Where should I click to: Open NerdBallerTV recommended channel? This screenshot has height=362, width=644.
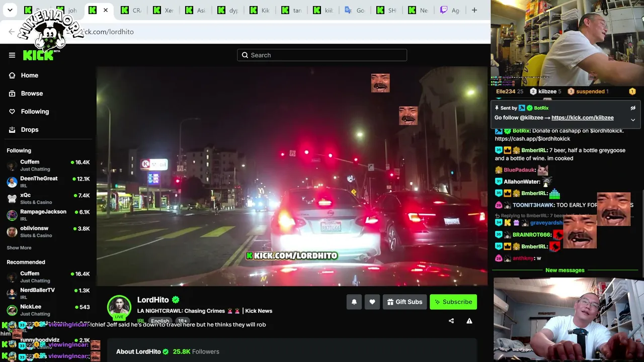coord(48,294)
